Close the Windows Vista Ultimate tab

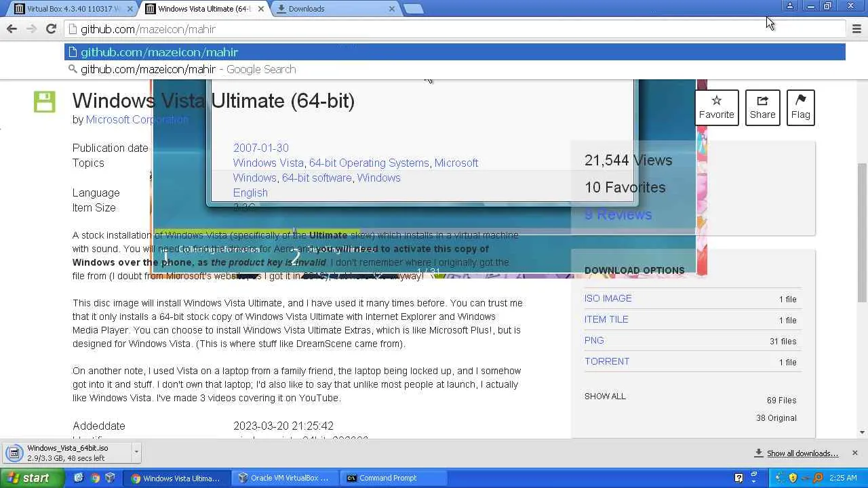(x=261, y=9)
